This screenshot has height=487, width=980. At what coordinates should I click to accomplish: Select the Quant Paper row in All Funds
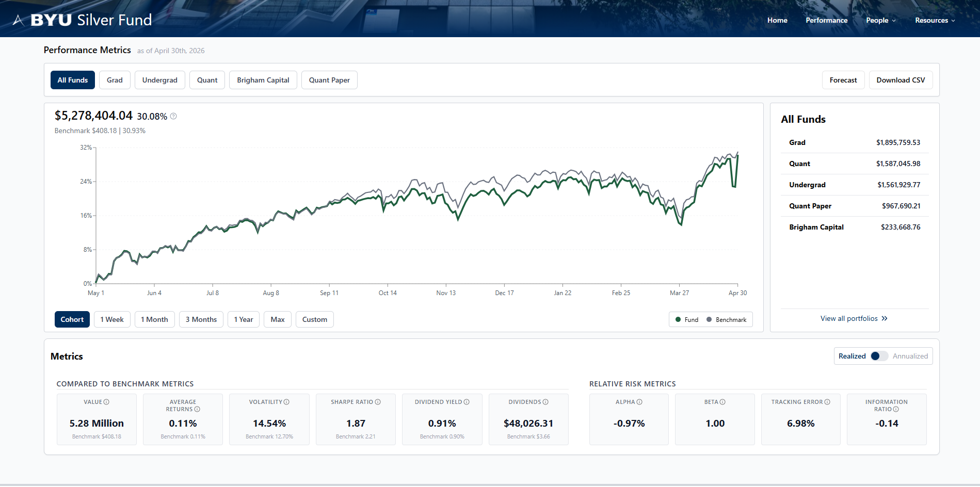coord(855,206)
